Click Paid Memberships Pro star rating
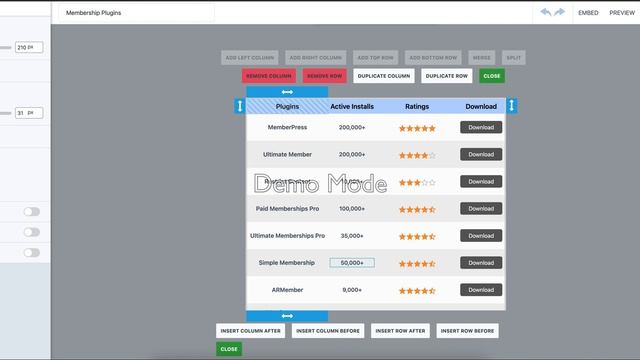This screenshot has height=360, width=640. (417, 210)
